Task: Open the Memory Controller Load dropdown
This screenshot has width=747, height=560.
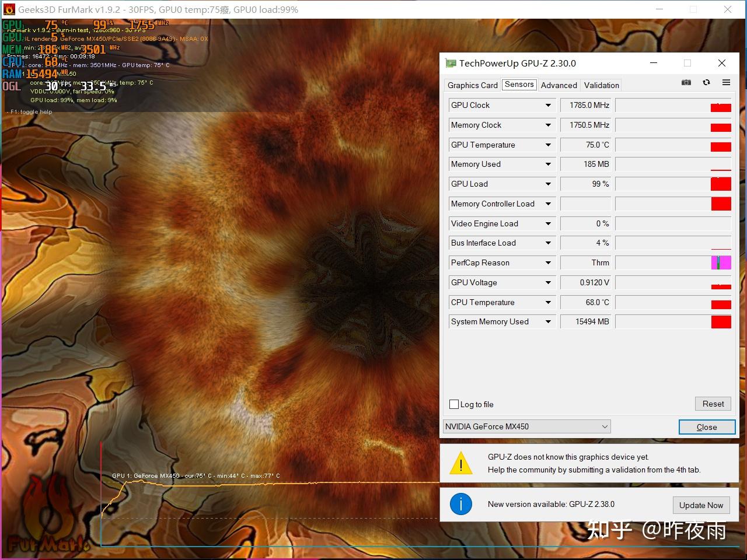Action: point(548,204)
